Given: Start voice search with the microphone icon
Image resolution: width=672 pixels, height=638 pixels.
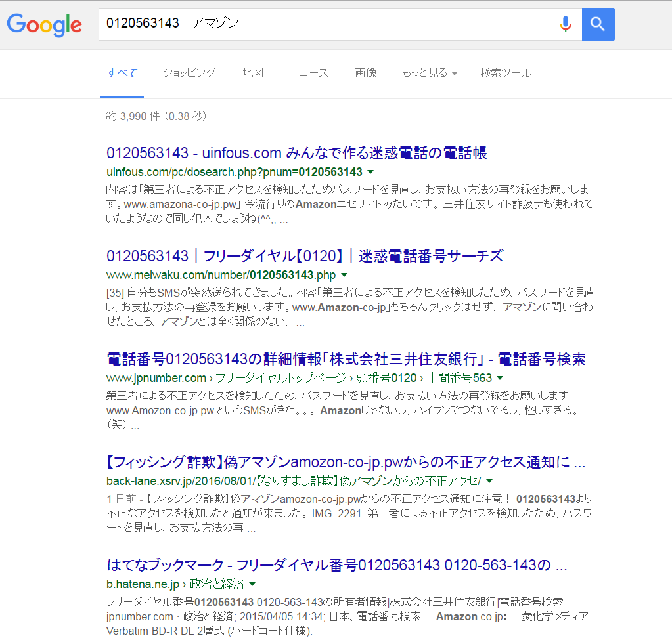Looking at the screenshot, I should [566, 24].
